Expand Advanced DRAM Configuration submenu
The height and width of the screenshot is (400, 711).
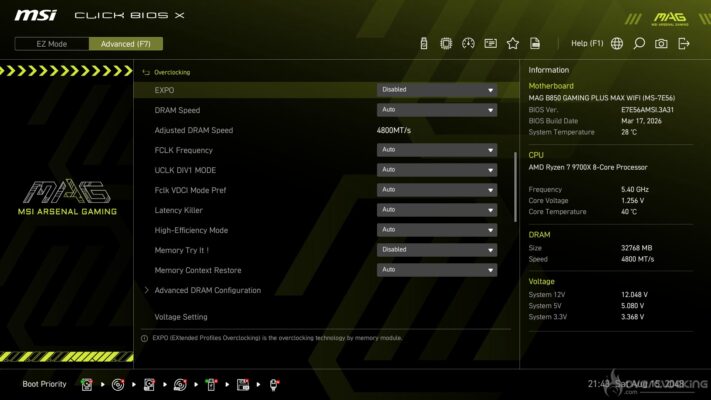coord(208,290)
